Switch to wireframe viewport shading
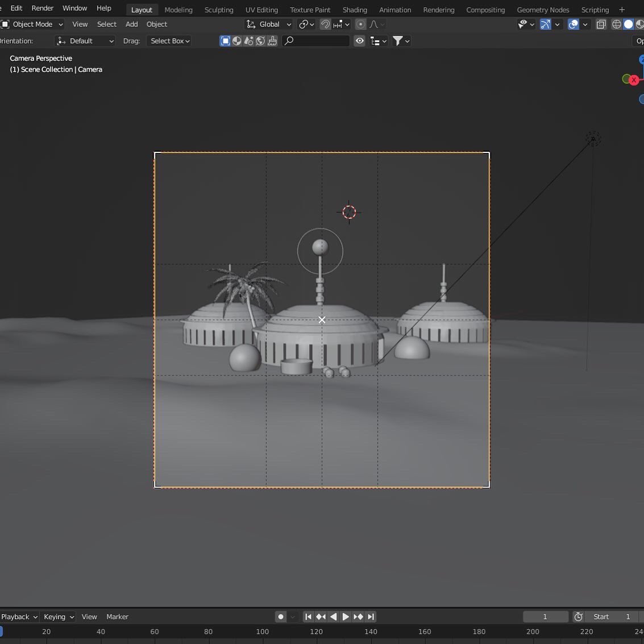The height and width of the screenshot is (644, 644). [x=617, y=24]
